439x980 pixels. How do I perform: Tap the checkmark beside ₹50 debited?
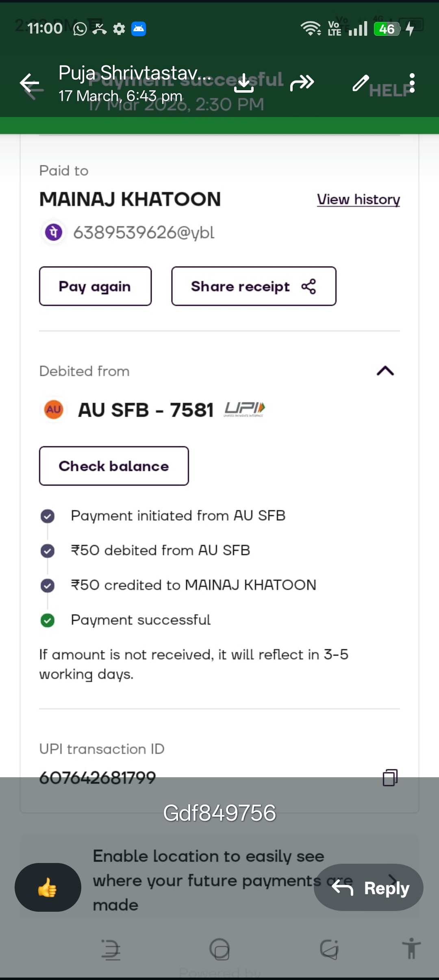pos(48,551)
